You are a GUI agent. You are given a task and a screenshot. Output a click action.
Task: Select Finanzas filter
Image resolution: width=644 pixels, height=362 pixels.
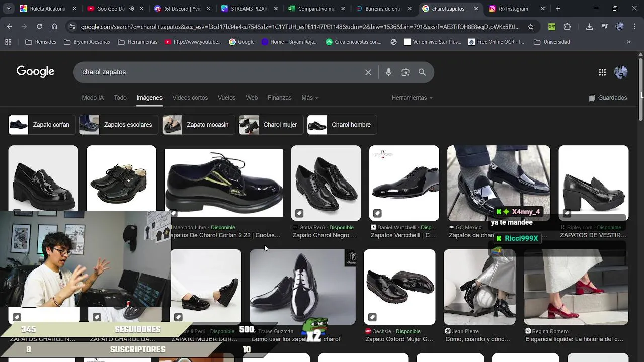[x=279, y=98]
